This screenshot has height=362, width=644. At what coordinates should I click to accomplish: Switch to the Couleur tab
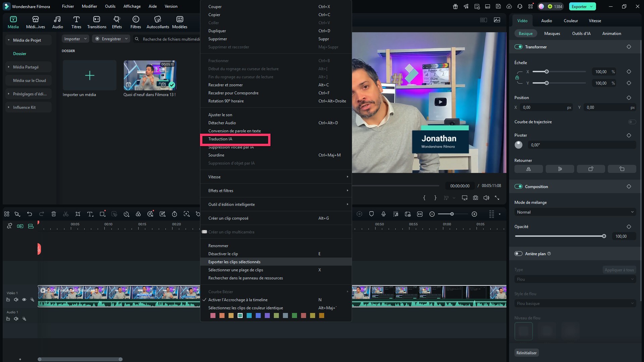click(x=571, y=21)
